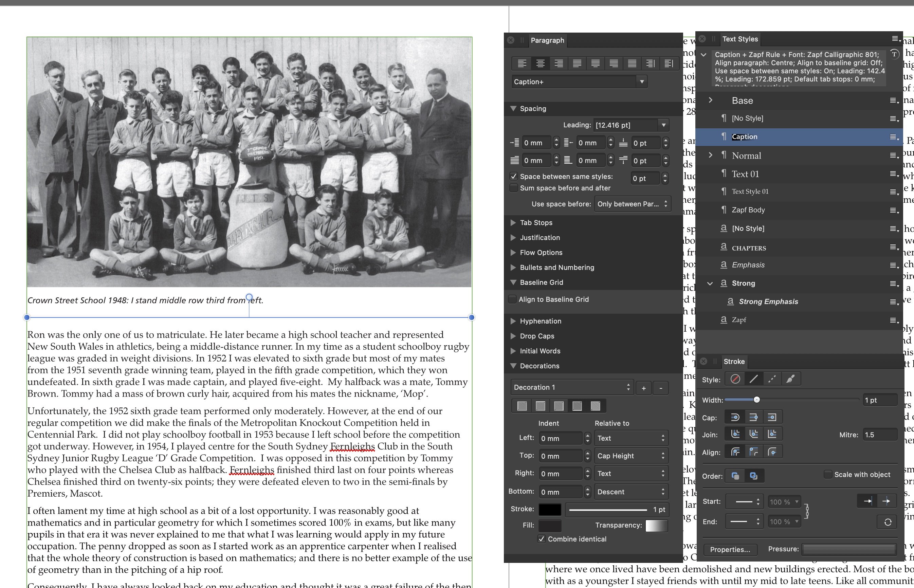The image size is (914, 588).
Task: Select Align Centre paragraph alignment
Action: coord(540,63)
